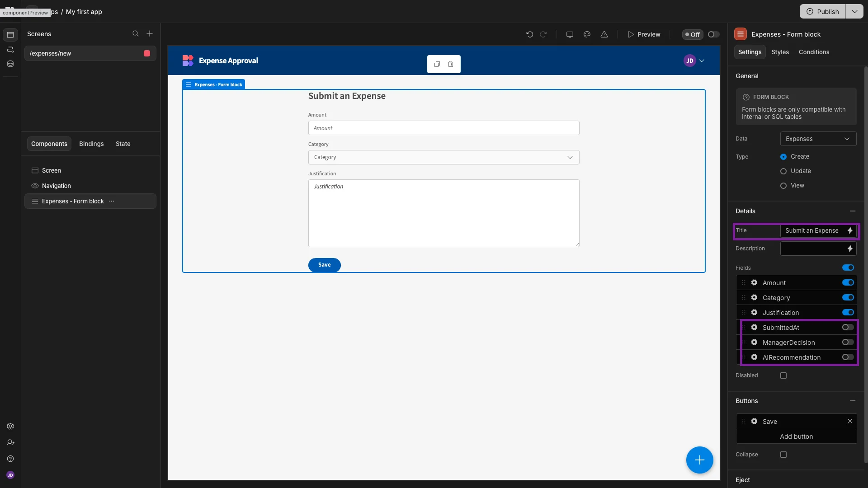Screen dimensions: 868x488
Task: Expand the Publish dropdown arrow
Action: 854,12
